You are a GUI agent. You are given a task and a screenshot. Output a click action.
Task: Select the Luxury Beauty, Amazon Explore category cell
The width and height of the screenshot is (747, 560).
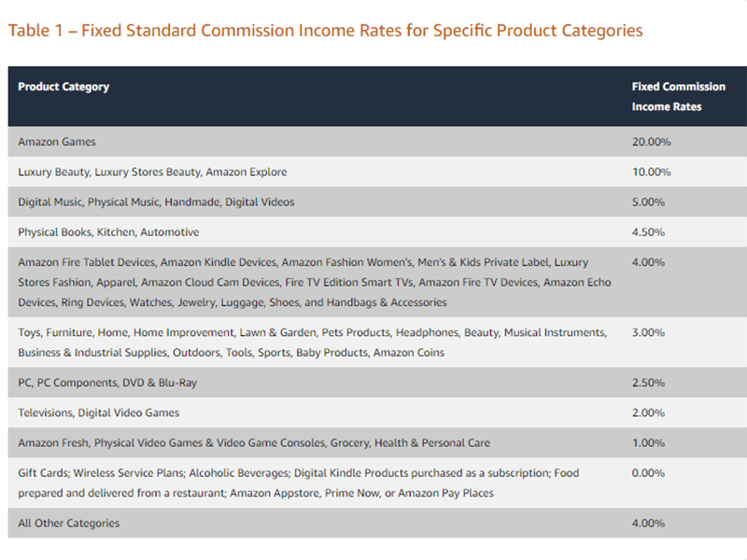pos(152,172)
